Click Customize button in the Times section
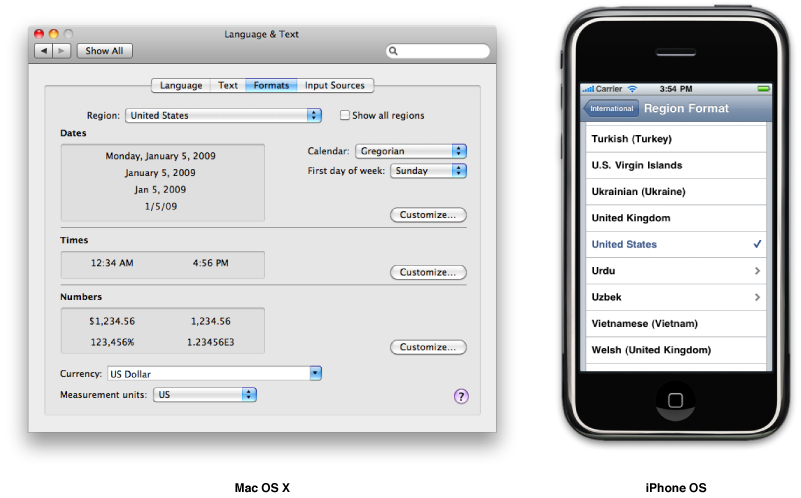This screenshot has height=498, width=801. point(428,272)
